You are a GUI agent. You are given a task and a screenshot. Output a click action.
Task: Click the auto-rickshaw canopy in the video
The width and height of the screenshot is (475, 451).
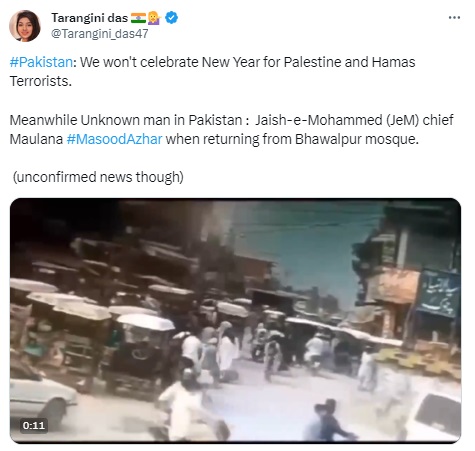tap(146, 322)
